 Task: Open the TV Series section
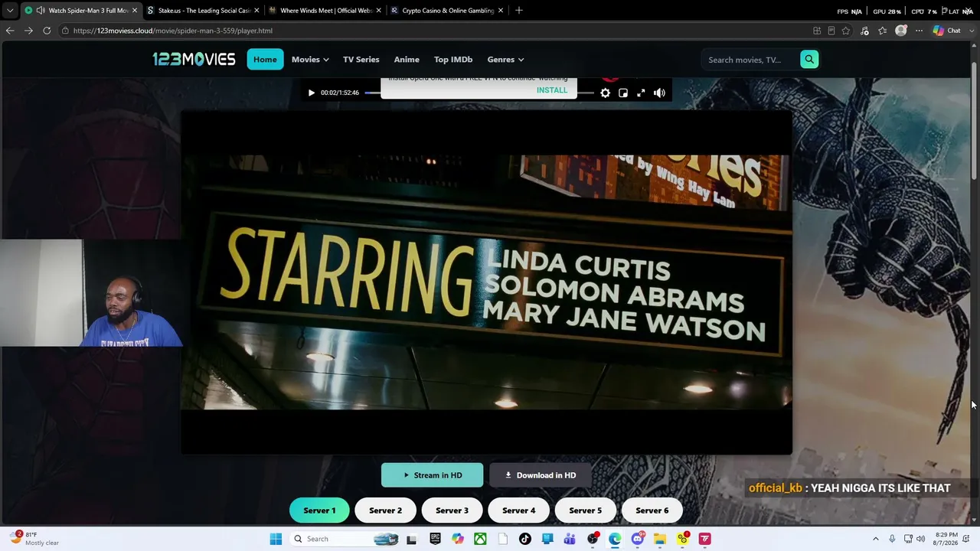(x=361, y=59)
